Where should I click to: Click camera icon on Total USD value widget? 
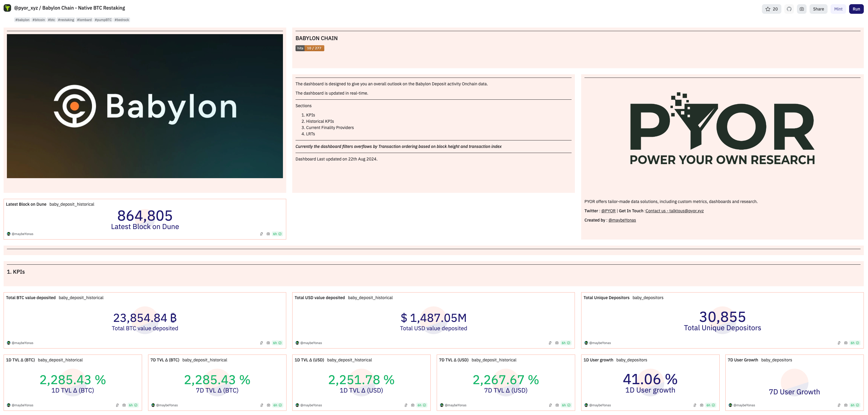[x=557, y=343]
